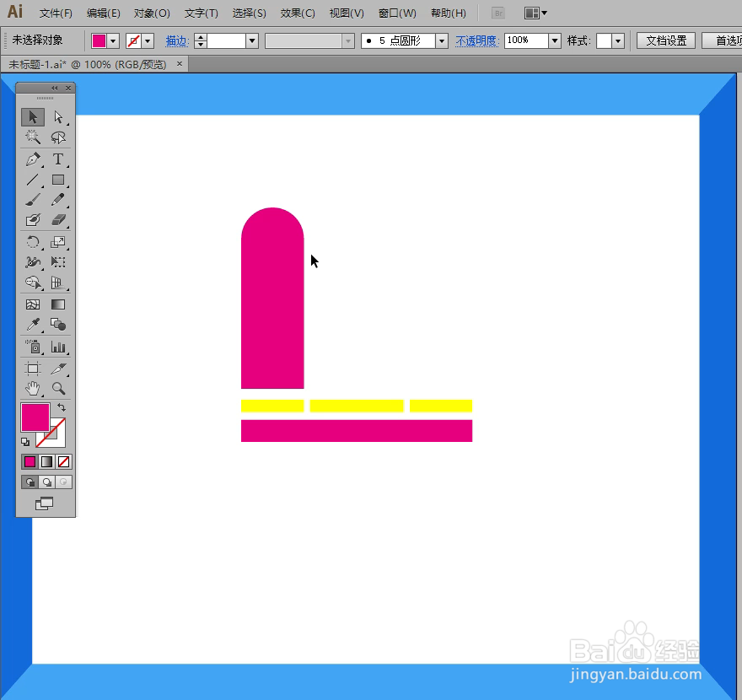Expand the stroke color dropdown in control bar

148,41
